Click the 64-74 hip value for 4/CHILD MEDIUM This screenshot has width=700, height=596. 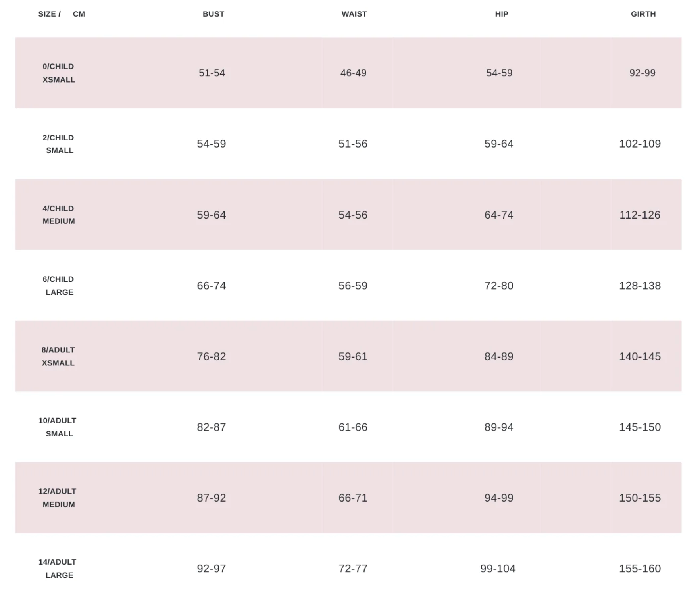click(499, 215)
